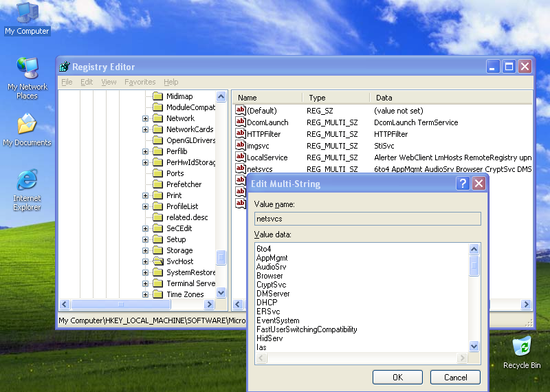Viewport: 550px width, 392px height.
Task: Click the DcomLaunch value string icon
Action: click(240, 122)
